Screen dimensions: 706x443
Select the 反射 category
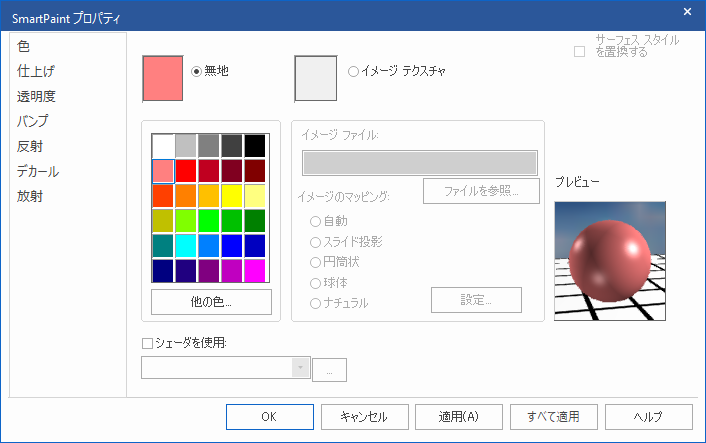(x=30, y=146)
